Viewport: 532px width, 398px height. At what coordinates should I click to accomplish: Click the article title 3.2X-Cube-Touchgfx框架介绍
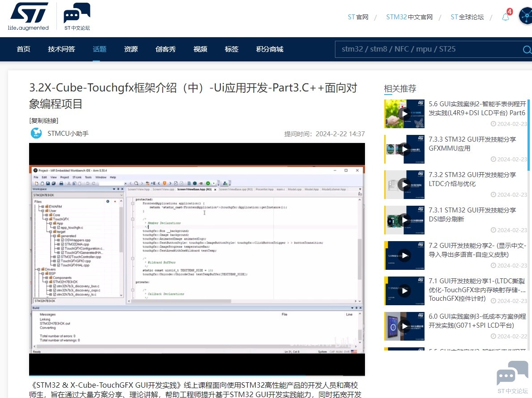[193, 96]
